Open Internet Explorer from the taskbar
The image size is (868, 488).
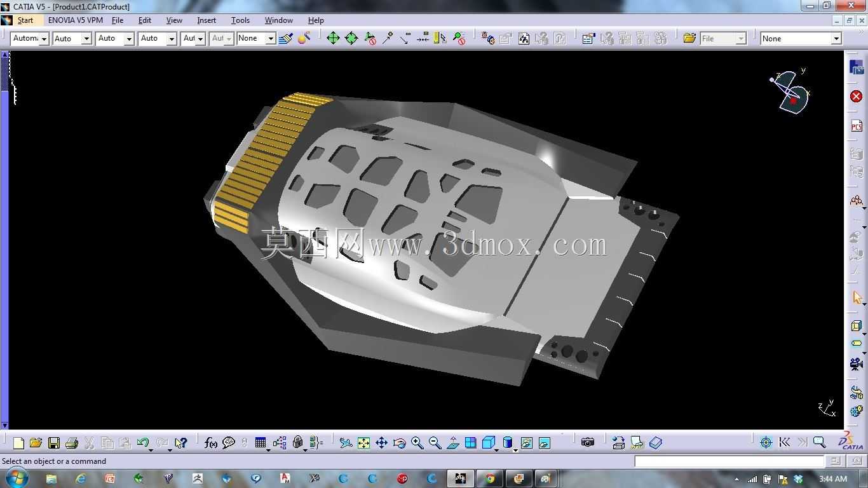tap(81, 478)
